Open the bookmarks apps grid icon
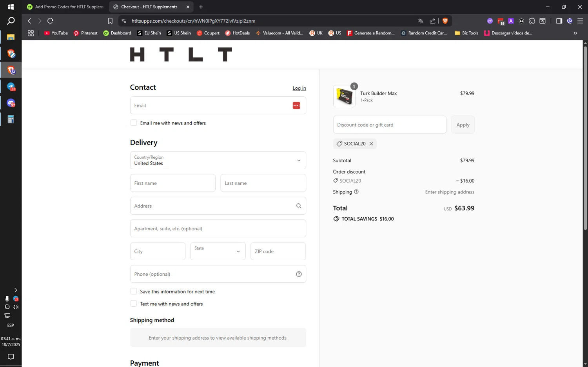Screen dimensions: 588x367 click(31, 33)
